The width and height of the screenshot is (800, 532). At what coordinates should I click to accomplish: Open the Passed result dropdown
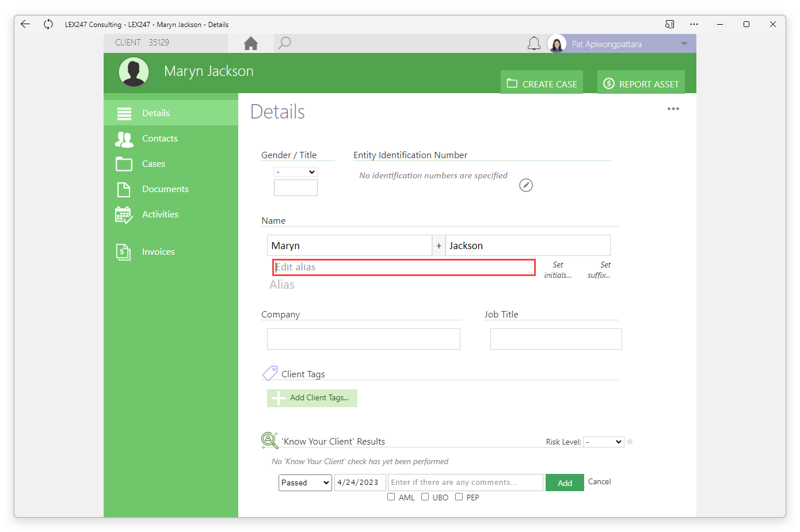tap(305, 483)
